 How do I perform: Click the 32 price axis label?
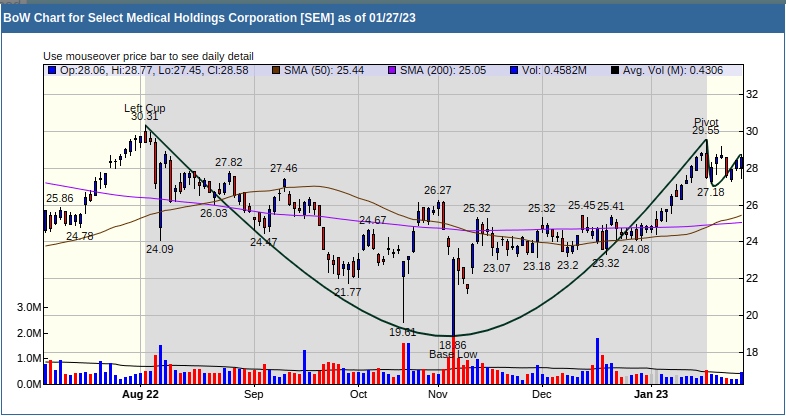(x=751, y=94)
